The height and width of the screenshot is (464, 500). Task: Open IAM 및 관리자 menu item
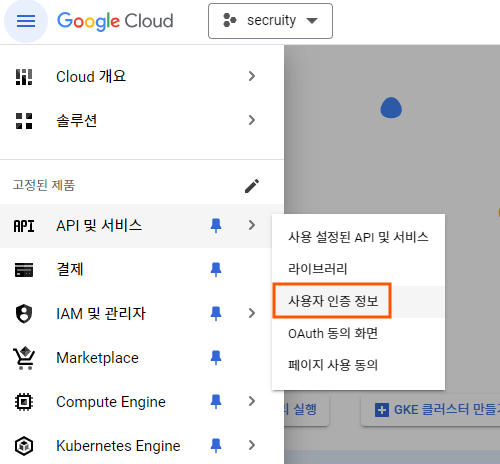(x=136, y=314)
